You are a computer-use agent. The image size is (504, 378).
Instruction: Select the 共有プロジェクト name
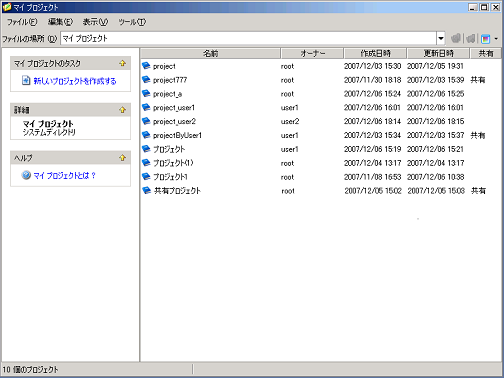pos(177,191)
